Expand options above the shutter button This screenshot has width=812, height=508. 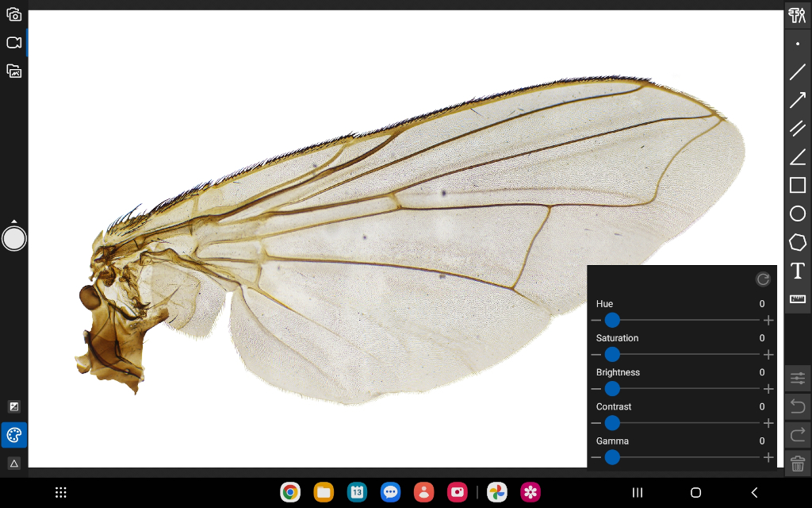click(x=14, y=221)
